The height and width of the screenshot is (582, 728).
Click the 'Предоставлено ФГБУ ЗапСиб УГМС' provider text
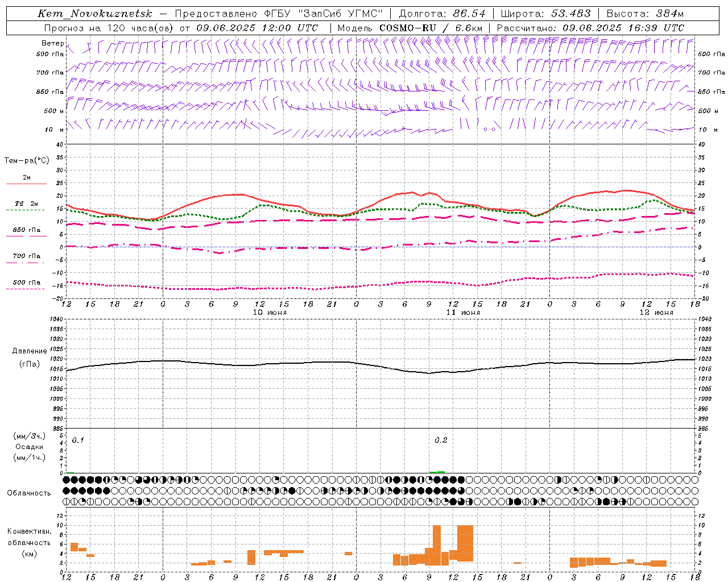click(279, 14)
